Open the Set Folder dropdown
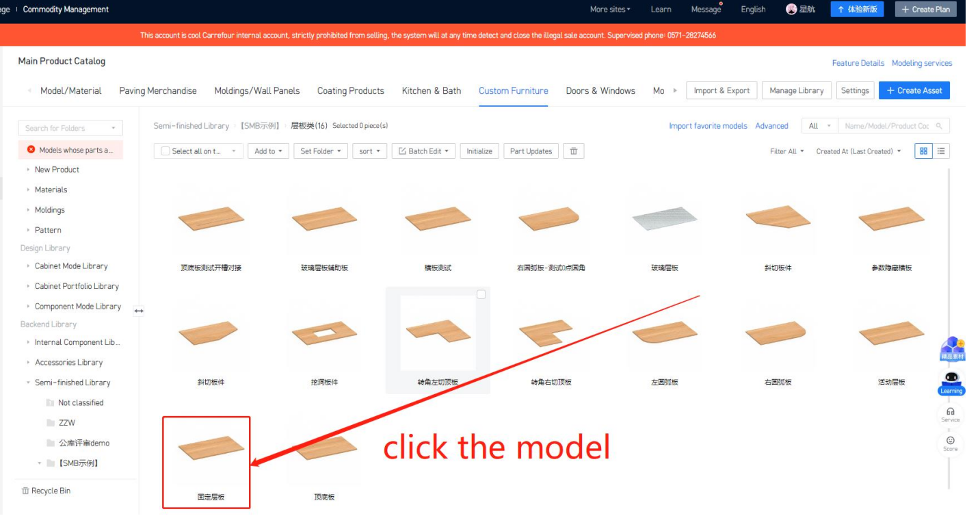Screen dimensions: 980x516 pyautogui.click(x=321, y=151)
